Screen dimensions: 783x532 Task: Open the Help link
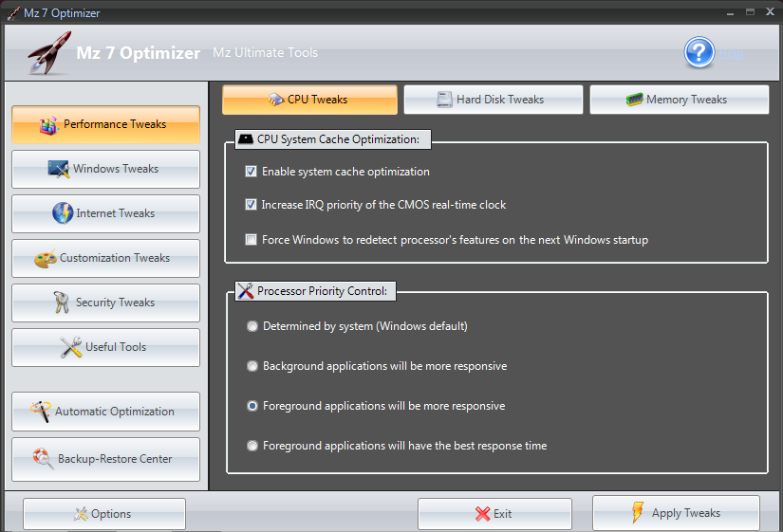pos(731,53)
